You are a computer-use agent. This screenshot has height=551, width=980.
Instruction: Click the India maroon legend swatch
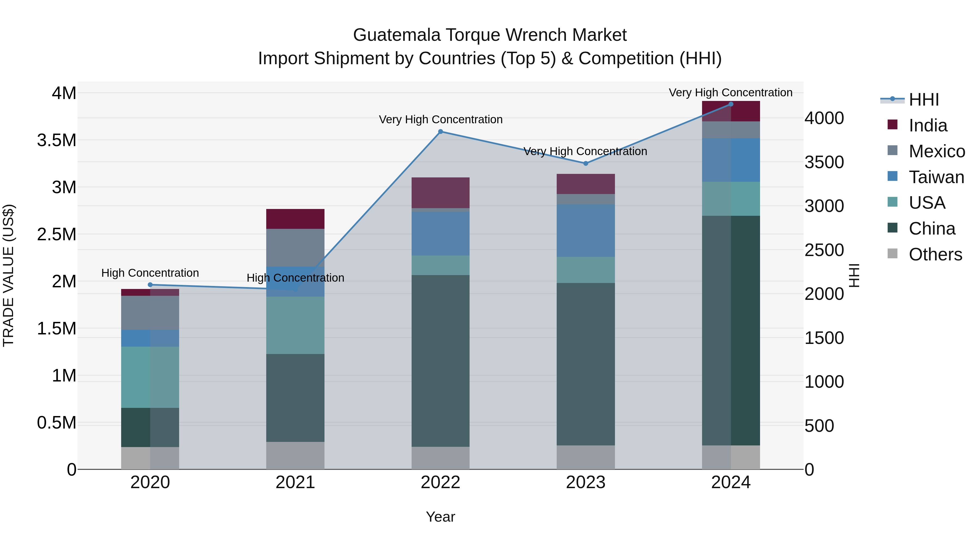(892, 124)
